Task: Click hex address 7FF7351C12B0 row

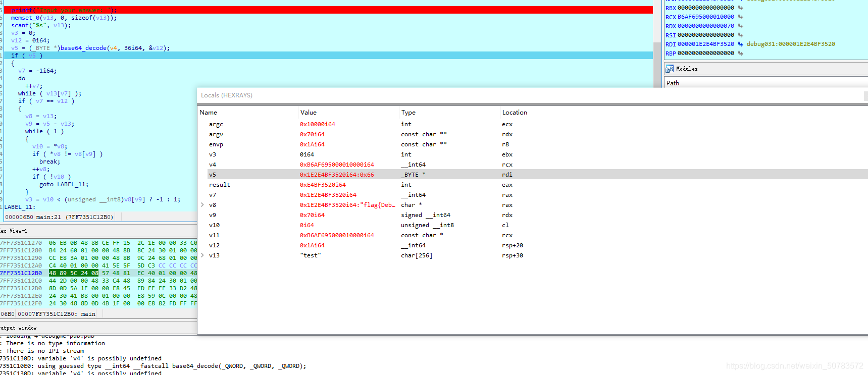Action: click(x=21, y=273)
